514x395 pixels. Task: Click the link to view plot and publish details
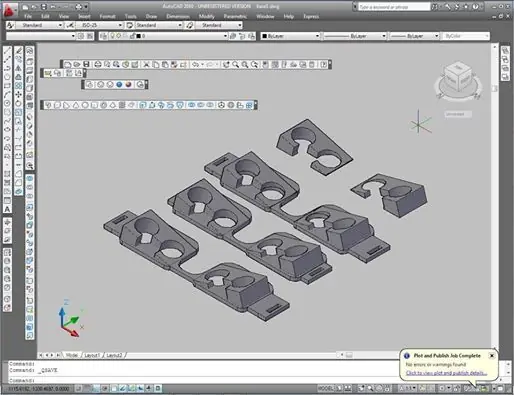[446, 373]
